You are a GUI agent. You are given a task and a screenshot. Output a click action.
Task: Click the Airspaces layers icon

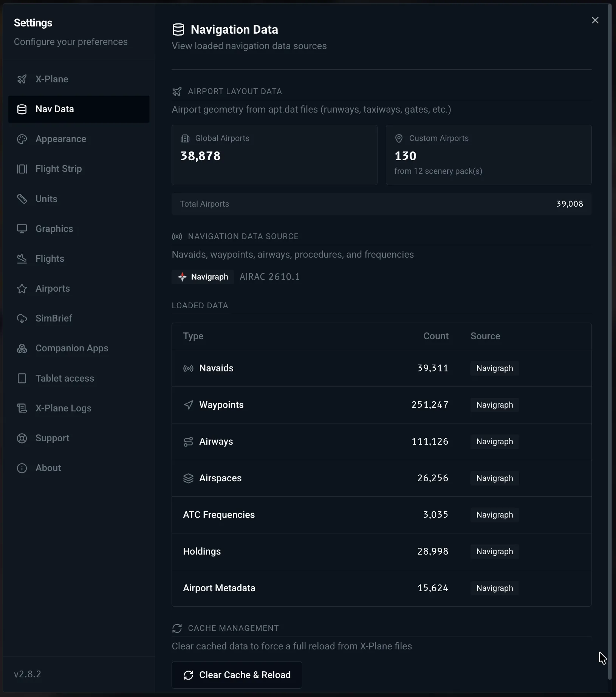(x=188, y=478)
